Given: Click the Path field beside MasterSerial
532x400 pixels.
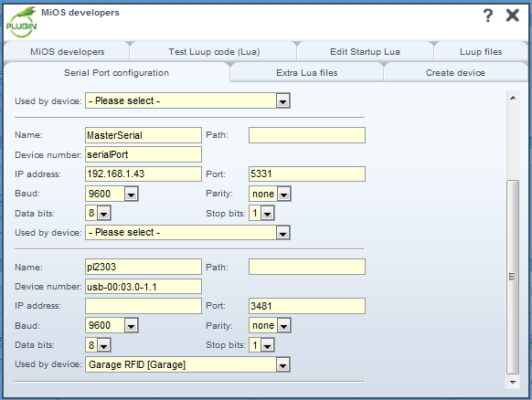Looking at the screenshot, I should click(x=307, y=135).
